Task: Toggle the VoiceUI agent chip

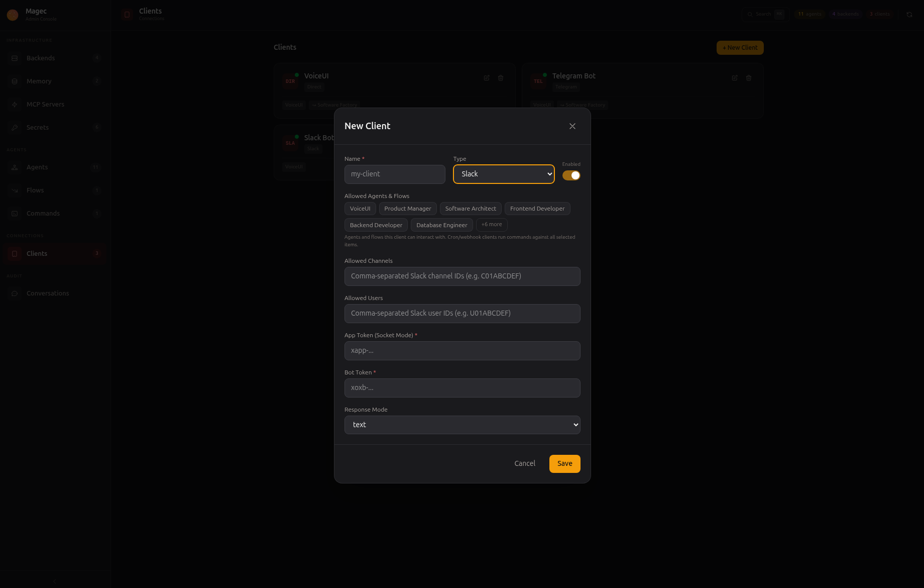Action: click(x=360, y=209)
